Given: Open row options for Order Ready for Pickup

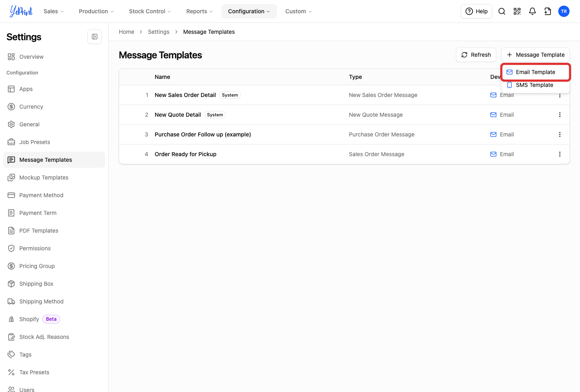Looking at the screenshot, I should tap(560, 154).
